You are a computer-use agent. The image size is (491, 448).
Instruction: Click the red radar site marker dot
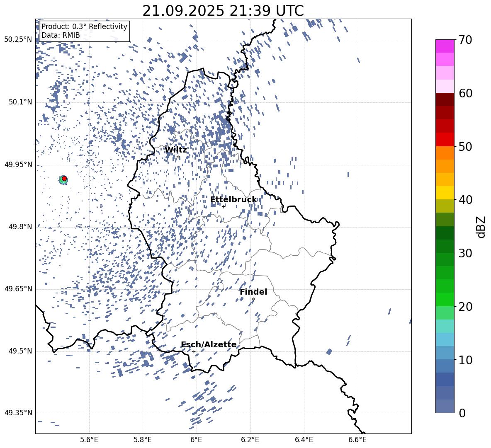pyautogui.click(x=64, y=179)
